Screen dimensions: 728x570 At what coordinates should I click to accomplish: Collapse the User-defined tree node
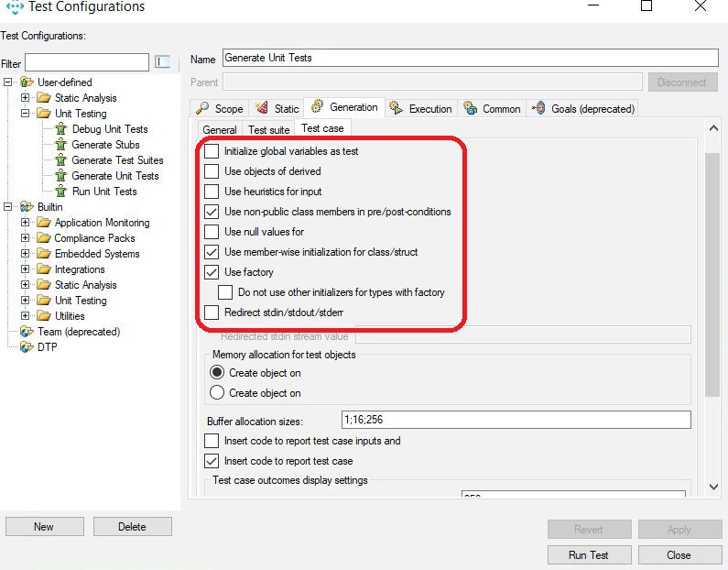coord(8,82)
